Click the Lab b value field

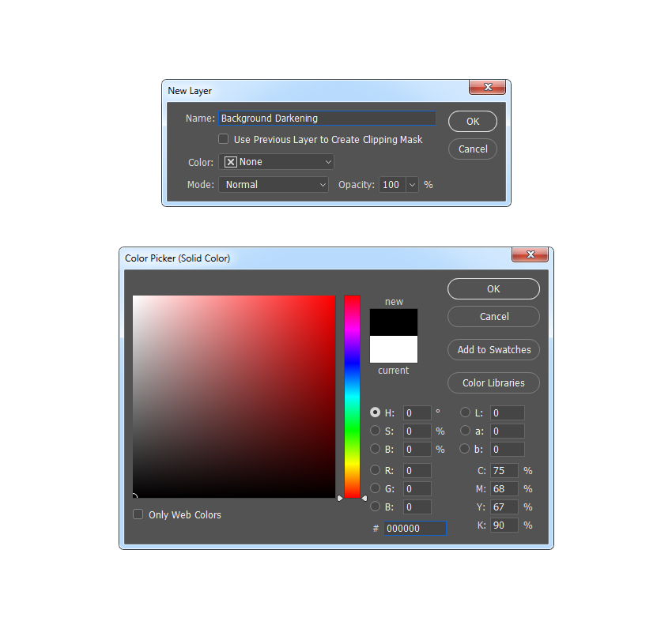click(x=508, y=450)
